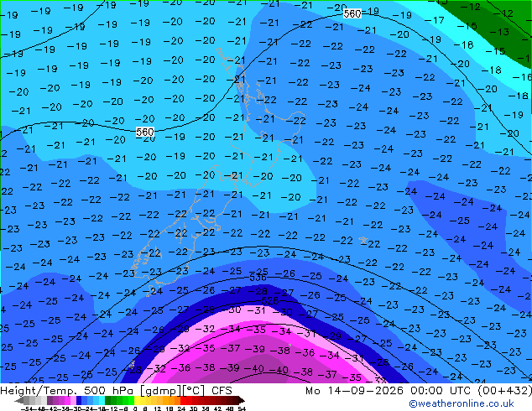Viewport: 532px width, 411px height.
Task: Click the left gray arrow of the color scale
Action: (19, 401)
